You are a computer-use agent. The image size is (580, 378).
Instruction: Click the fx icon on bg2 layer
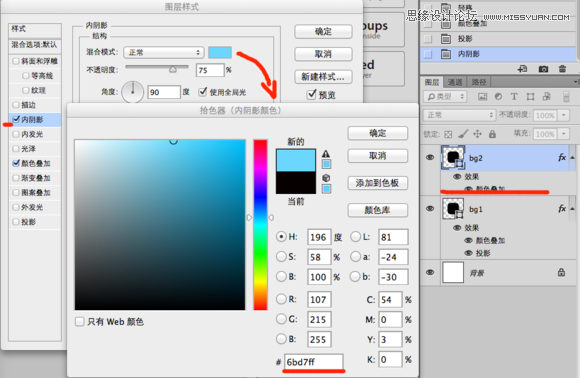[562, 158]
